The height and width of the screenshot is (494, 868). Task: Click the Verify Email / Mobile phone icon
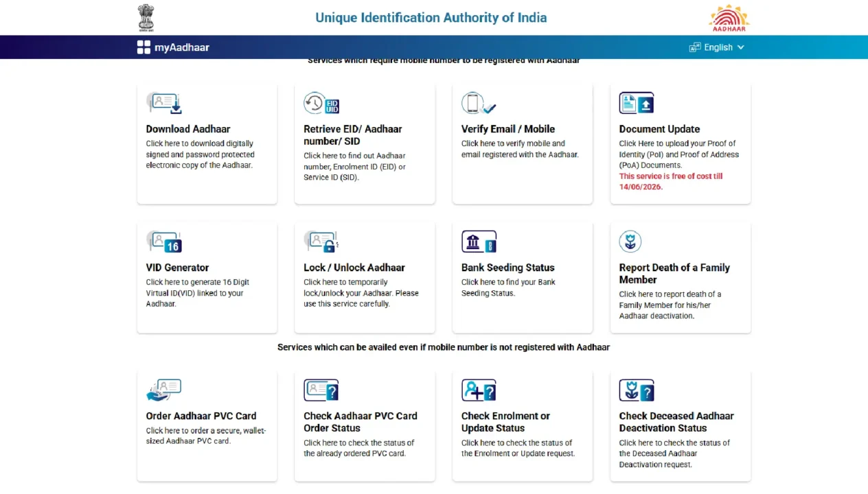(479, 104)
